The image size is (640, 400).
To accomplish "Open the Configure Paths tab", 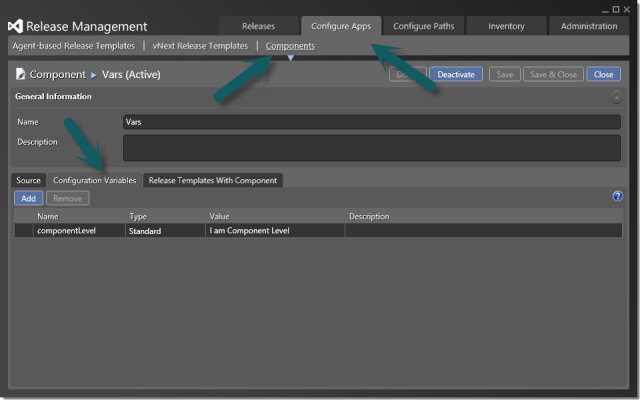I will coord(424,26).
